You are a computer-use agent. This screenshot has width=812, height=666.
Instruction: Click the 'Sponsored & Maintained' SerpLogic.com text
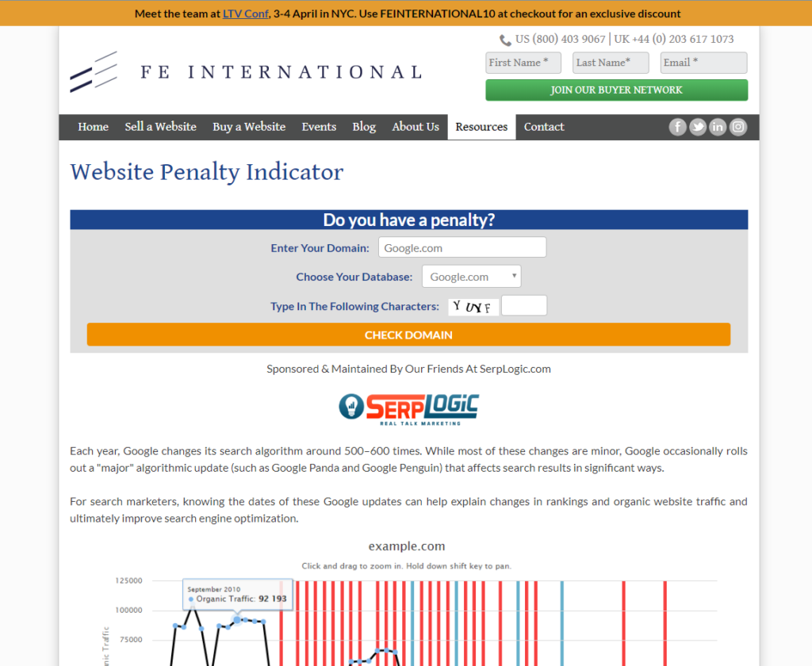[408, 369]
